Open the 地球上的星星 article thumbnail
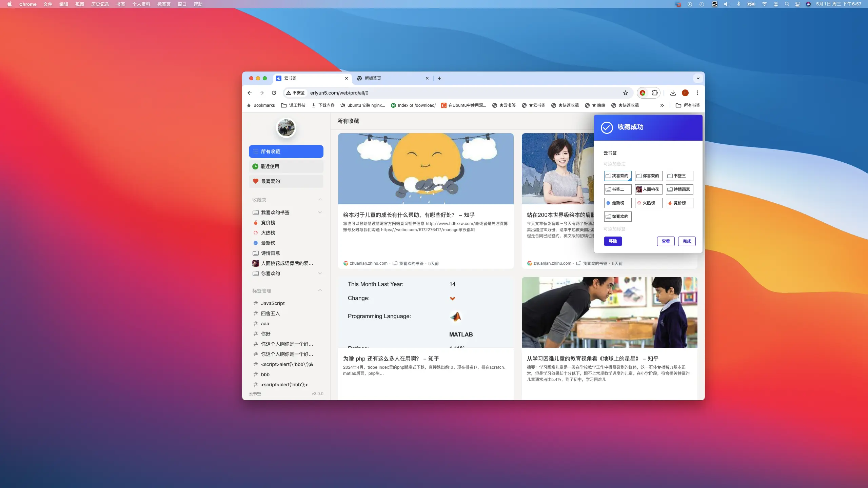The image size is (868, 488). coord(610,312)
